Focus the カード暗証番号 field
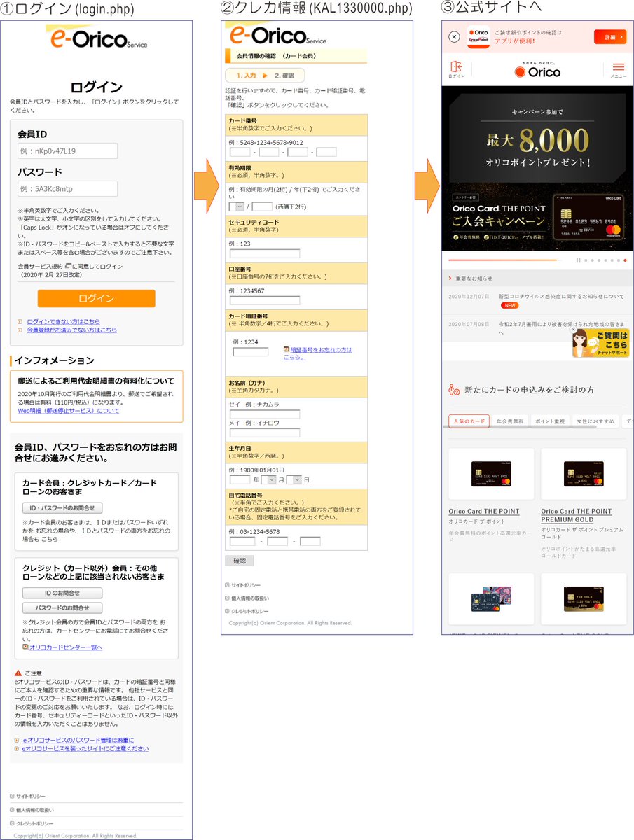The width and height of the screenshot is (634, 840). tap(251, 352)
